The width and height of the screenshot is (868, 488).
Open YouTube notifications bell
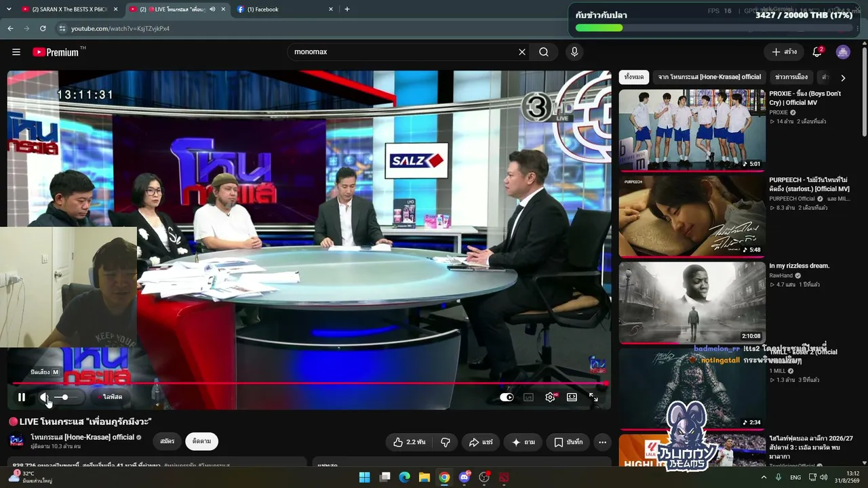click(x=818, y=52)
